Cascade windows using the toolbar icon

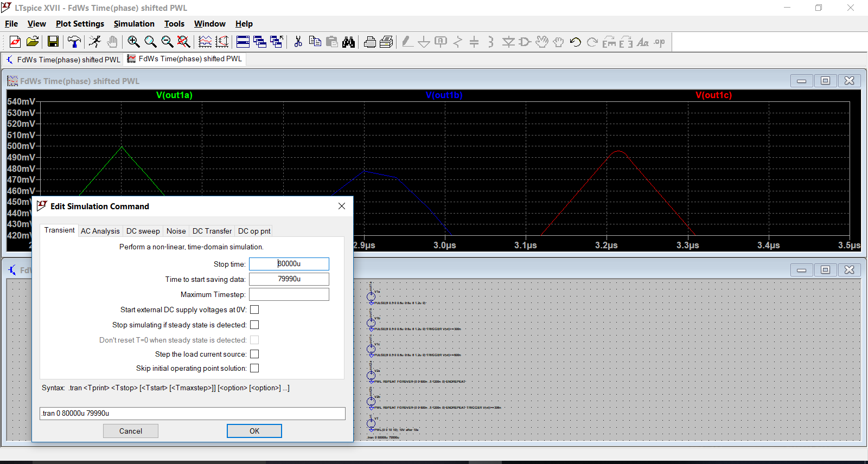(260, 42)
